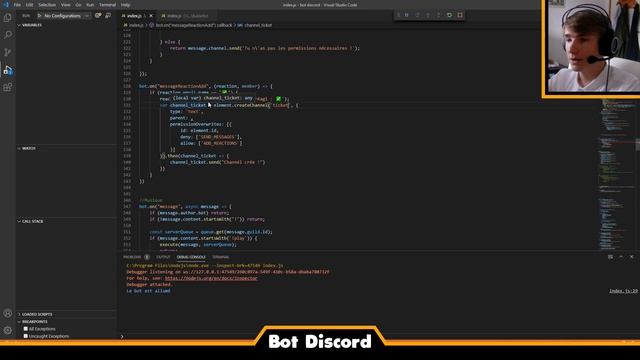This screenshot has height=360, width=640.
Task: Open the Manage gear in the activity bar
Action: click(x=7, y=330)
